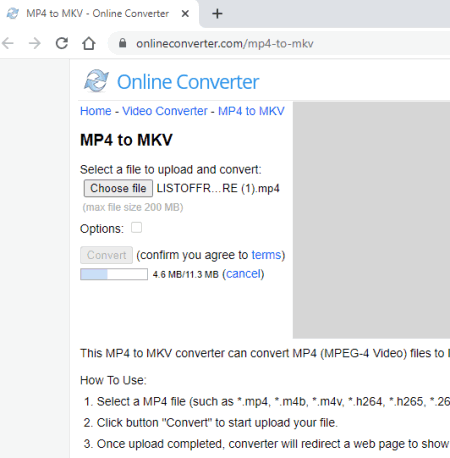The image size is (450, 458).
Task: Click the upload progress bar
Action: click(x=114, y=274)
